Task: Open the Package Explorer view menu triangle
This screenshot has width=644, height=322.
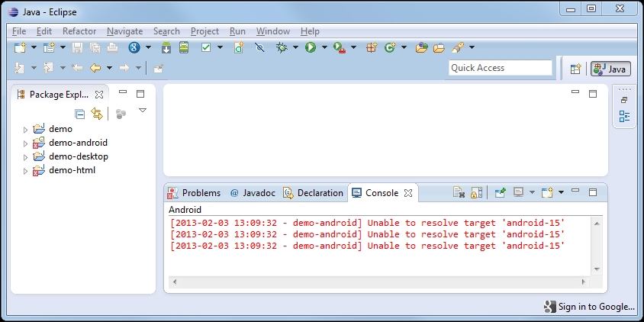Action: coord(143,110)
